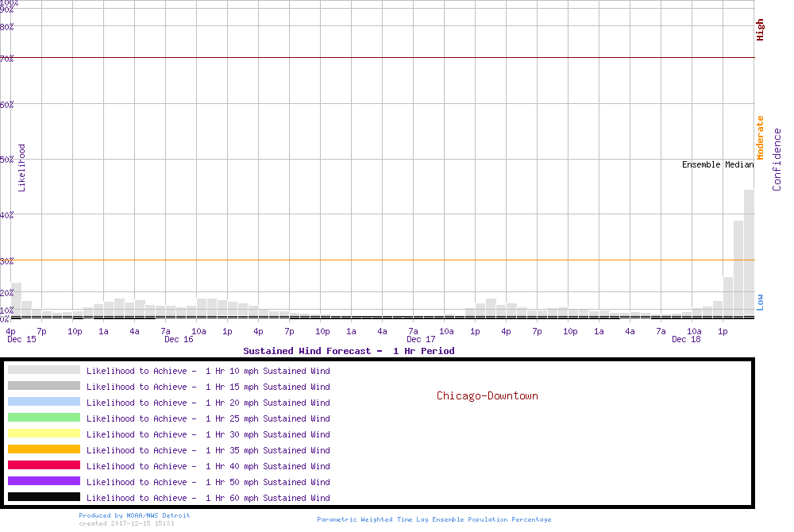794x532 pixels.
Task: Click the yellow 30 mph legend swatch
Action: click(44, 434)
